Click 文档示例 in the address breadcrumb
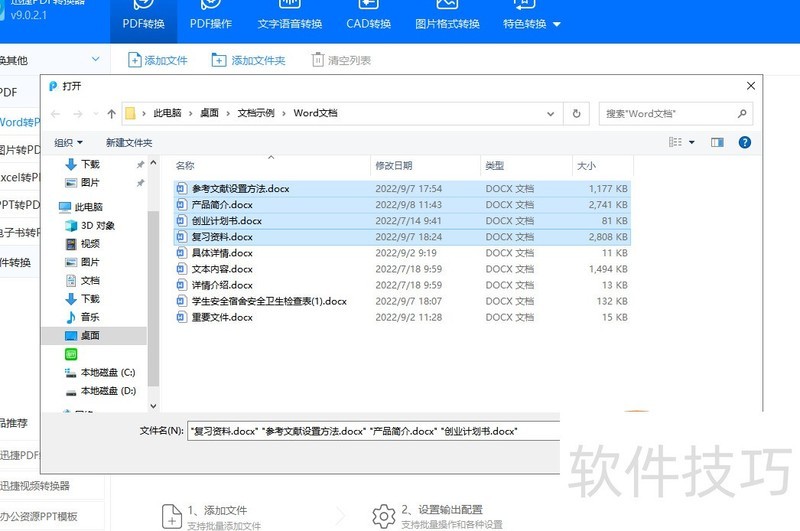This screenshot has width=800, height=531. 256,113
